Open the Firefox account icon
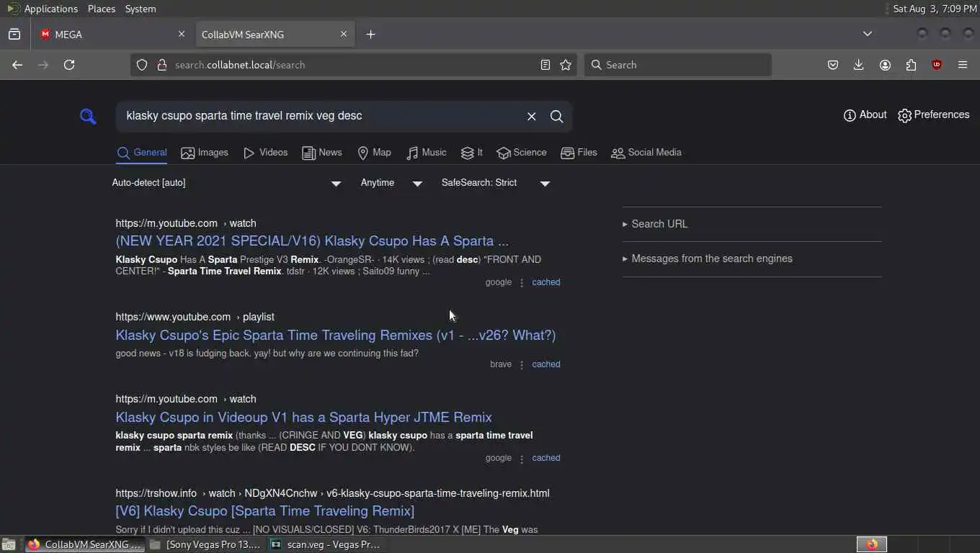Viewport: 980px width, 553px height. point(885,65)
